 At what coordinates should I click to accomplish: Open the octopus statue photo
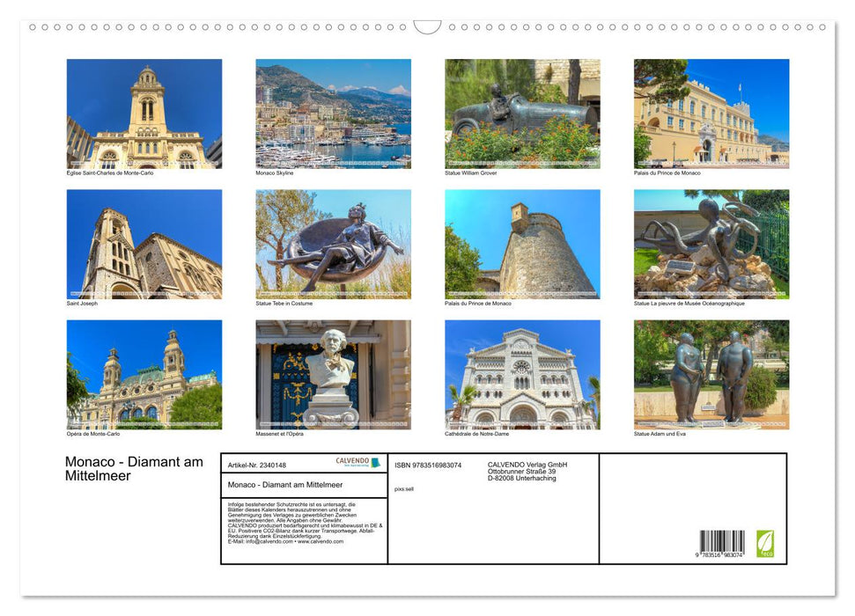point(711,244)
